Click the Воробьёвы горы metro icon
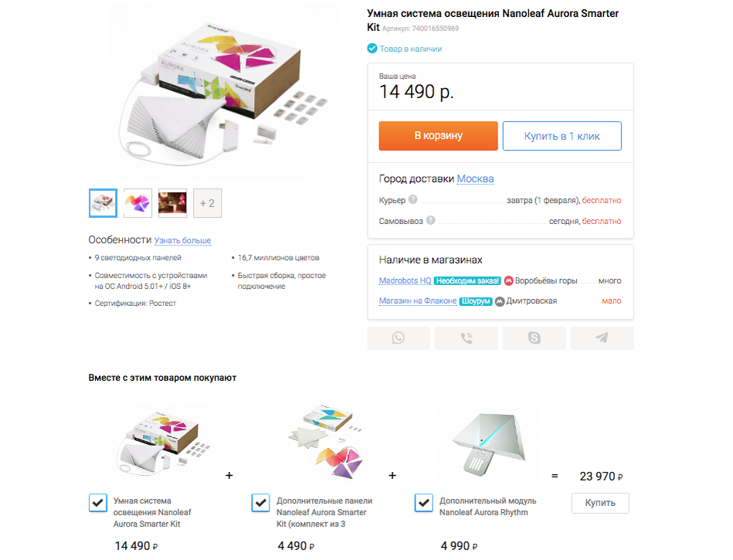Image resolution: width=733 pixels, height=560 pixels. [508, 281]
